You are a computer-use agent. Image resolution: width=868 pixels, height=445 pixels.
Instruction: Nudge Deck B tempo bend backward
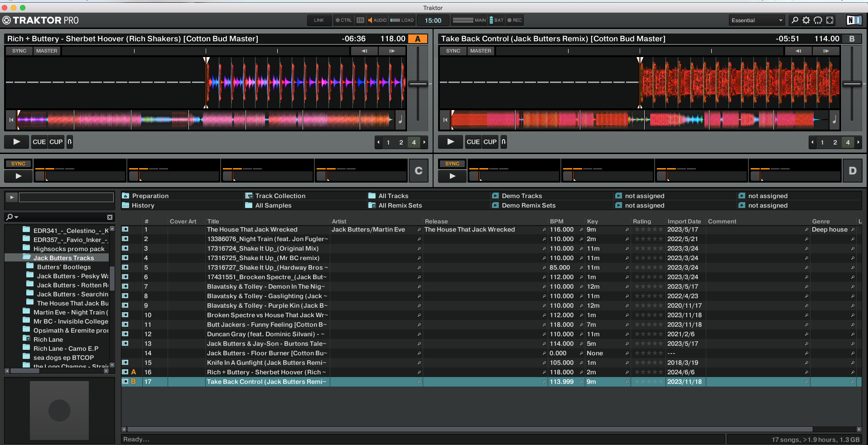[x=798, y=51]
